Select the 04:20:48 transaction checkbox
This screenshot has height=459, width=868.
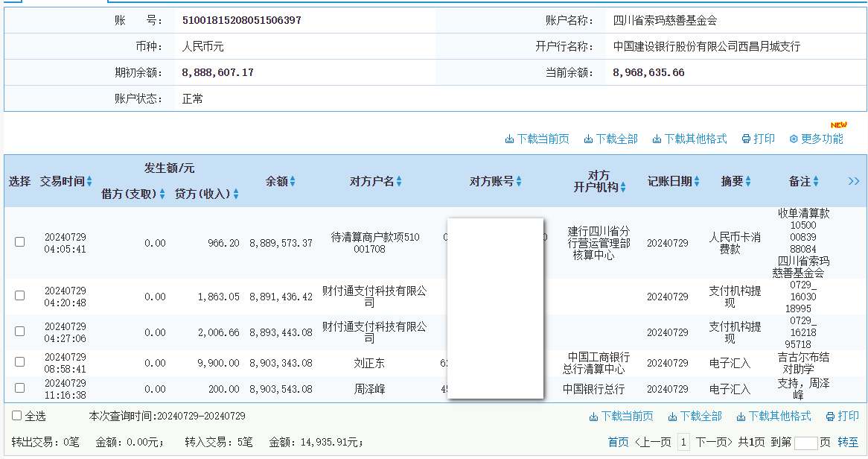(20, 296)
